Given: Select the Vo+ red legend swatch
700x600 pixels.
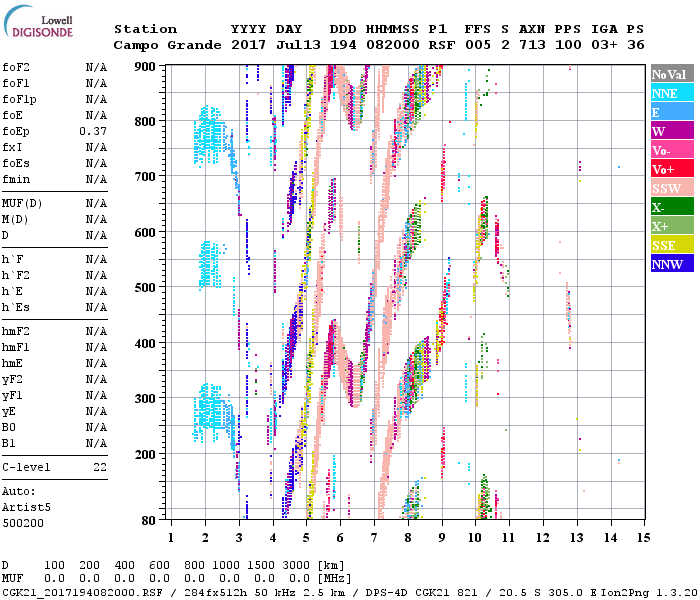Looking at the screenshot, I should [x=672, y=169].
